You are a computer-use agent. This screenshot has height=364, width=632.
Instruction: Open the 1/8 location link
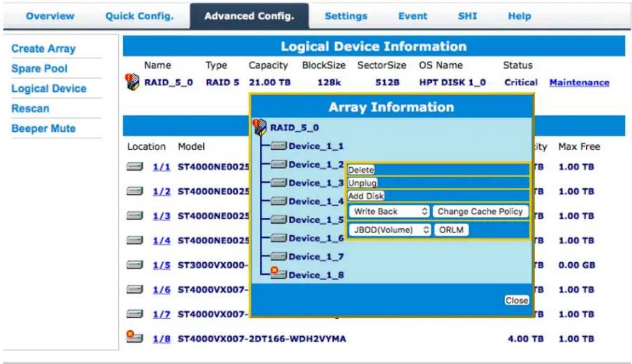[161, 338]
